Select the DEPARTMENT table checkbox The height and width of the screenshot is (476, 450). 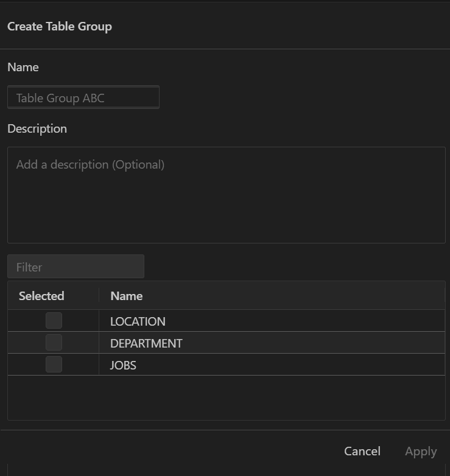pos(54,343)
